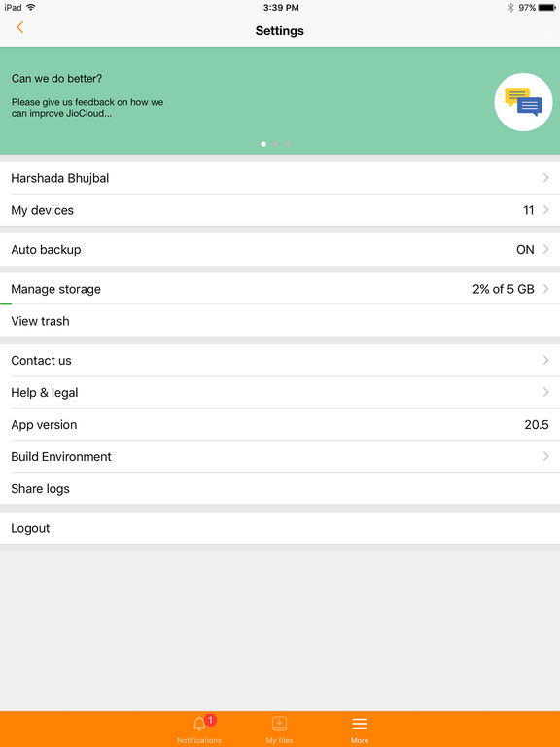Open Manage storage usage bar row
This screenshot has width=560, height=747.
(280, 289)
